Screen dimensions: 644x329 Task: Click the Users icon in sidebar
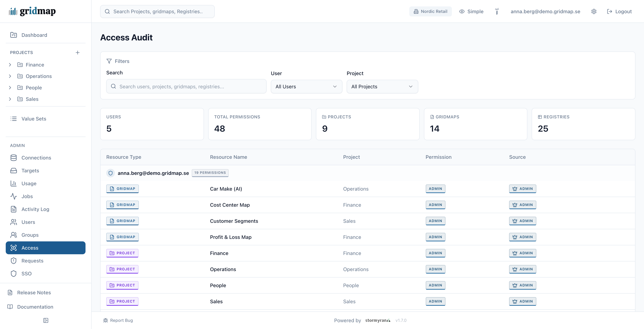[x=13, y=222]
